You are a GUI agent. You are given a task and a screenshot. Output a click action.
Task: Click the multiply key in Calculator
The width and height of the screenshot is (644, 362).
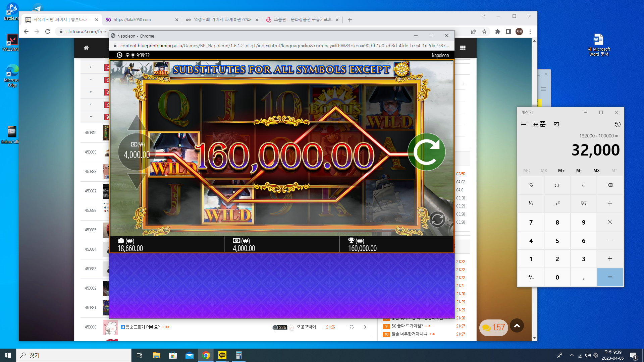click(610, 222)
